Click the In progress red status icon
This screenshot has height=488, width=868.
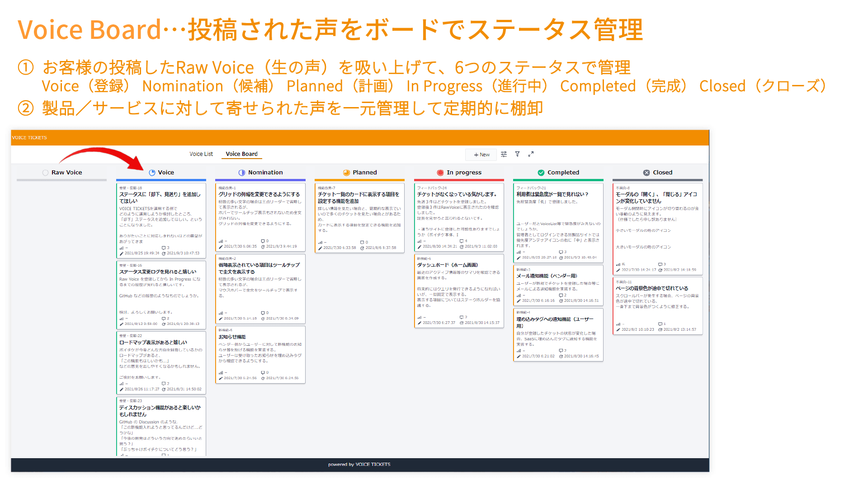coord(440,173)
